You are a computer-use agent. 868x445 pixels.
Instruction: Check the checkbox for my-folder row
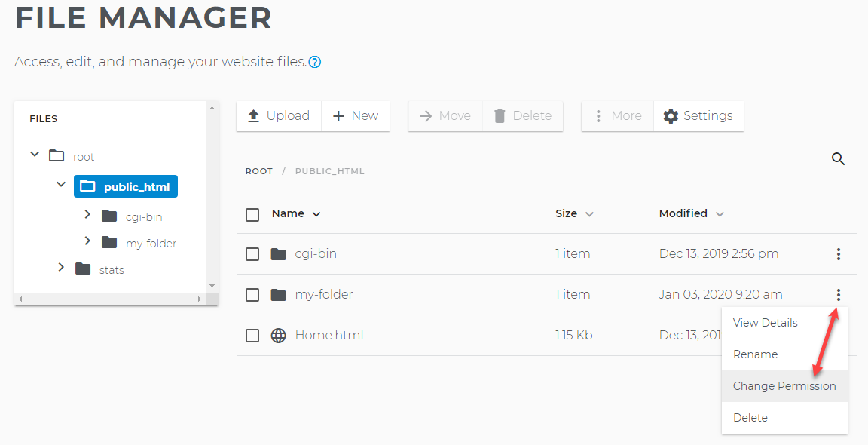[x=252, y=294]
